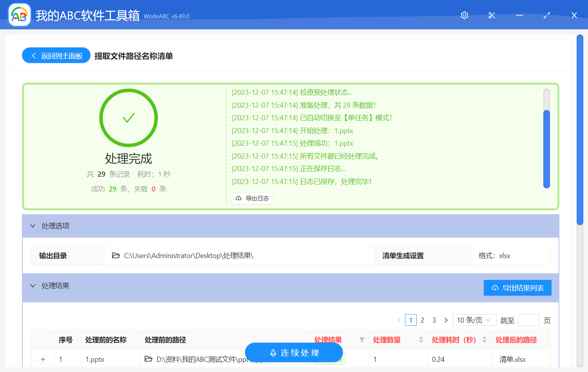The width and height of the screenshot is (588, 372).
Task: Click folder icon in 1.pptx row path
Action: (149, 359)
